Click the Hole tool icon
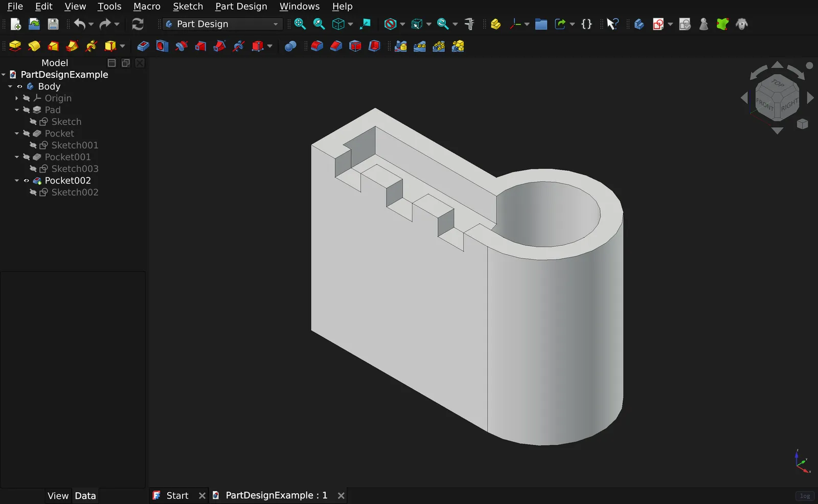This screenshot has height=504, width=818. coord(162,47)
